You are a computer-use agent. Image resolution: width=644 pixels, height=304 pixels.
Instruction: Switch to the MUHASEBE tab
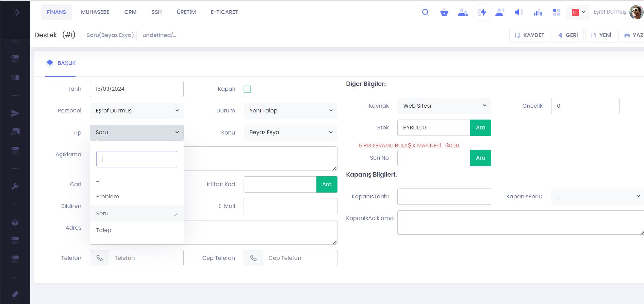coord(95,12)
